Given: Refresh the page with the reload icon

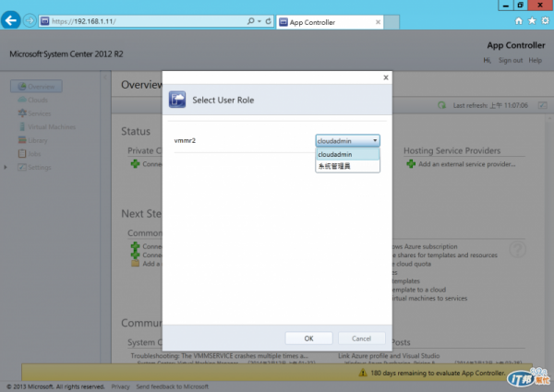Looking at the screenshot, I should (x=269, y=21).
